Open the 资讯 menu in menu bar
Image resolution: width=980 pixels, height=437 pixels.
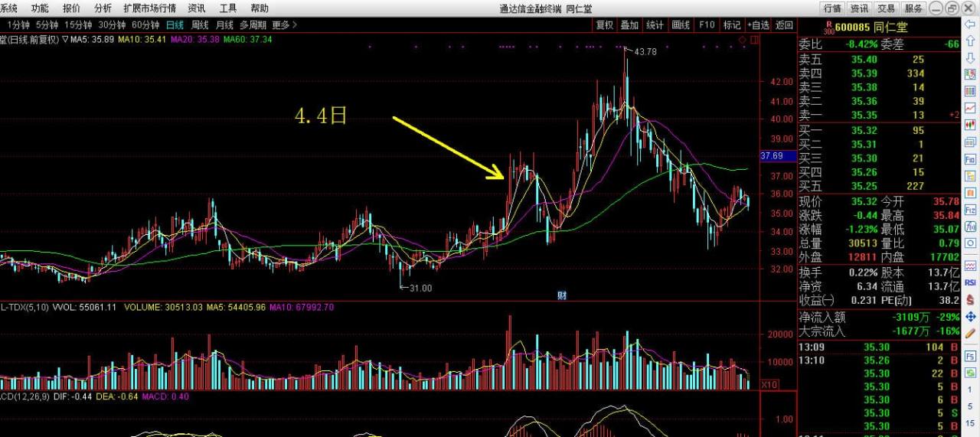pyautogui.click(x=197, y=8)
